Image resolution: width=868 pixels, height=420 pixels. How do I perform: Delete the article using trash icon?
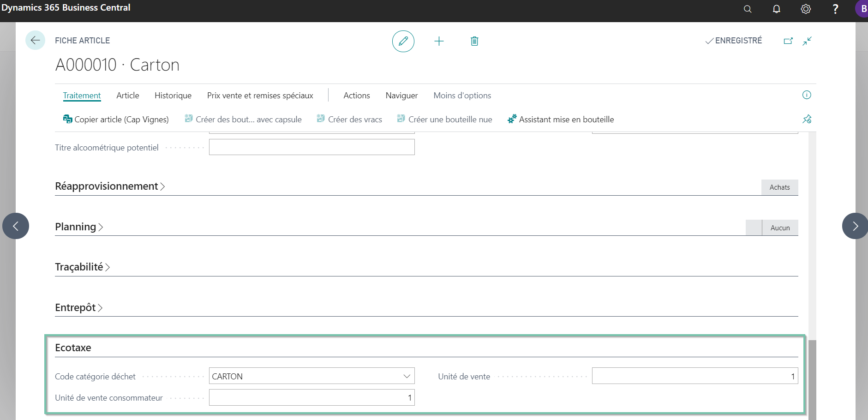(474, 41)
